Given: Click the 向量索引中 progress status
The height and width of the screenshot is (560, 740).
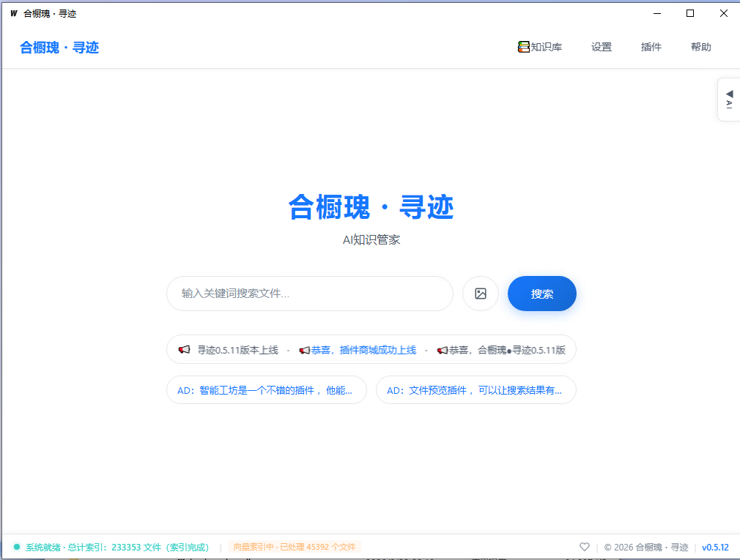Looking at the screenshot, I should point(295,547).
